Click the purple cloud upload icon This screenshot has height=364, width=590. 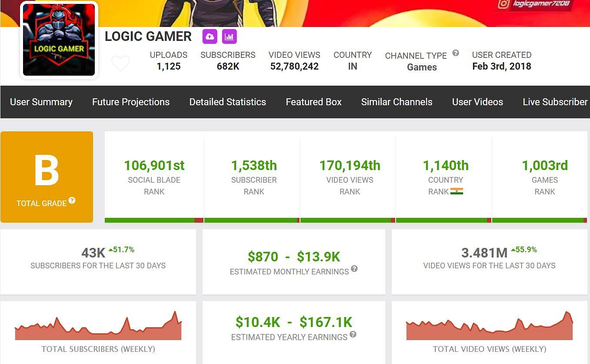click(210, 37)
